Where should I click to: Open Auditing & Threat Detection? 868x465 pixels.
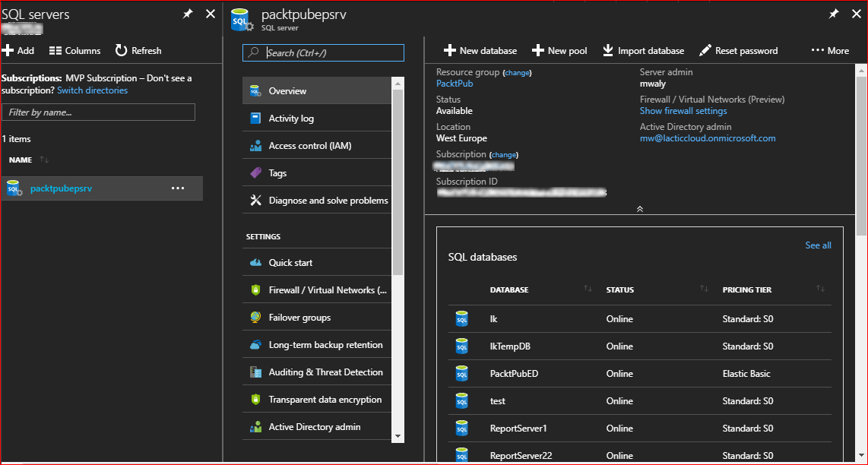317,372
